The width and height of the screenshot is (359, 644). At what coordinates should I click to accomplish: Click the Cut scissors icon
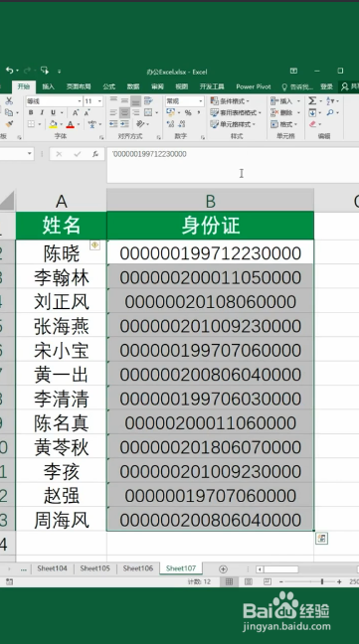click(x=9, y=100)
